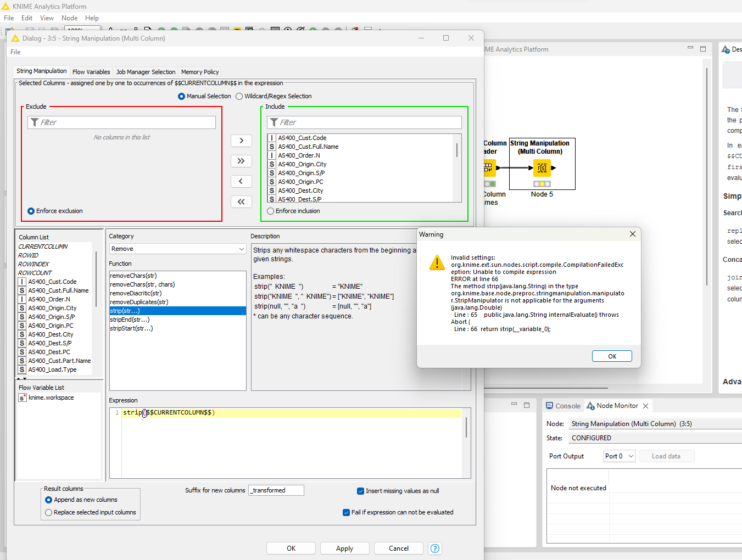
Task: Close the Warning dialog with X
Action: [x=633, y=234]
